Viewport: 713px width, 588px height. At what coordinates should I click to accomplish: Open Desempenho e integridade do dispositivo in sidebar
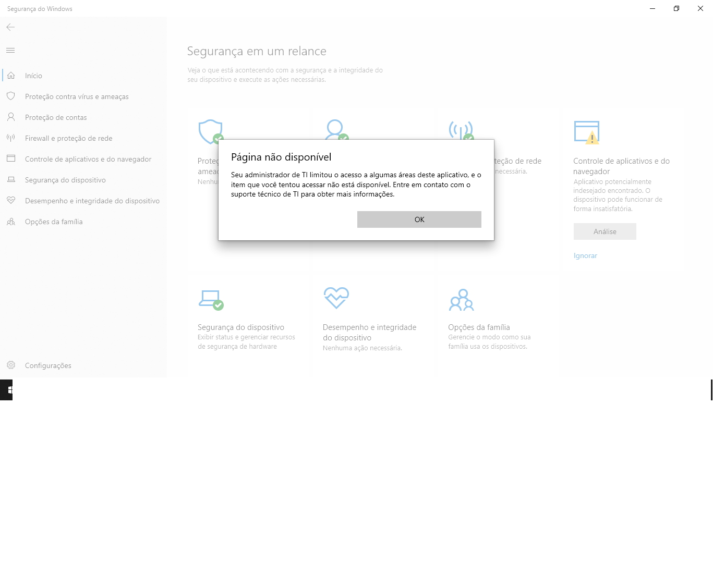point(92,201)
